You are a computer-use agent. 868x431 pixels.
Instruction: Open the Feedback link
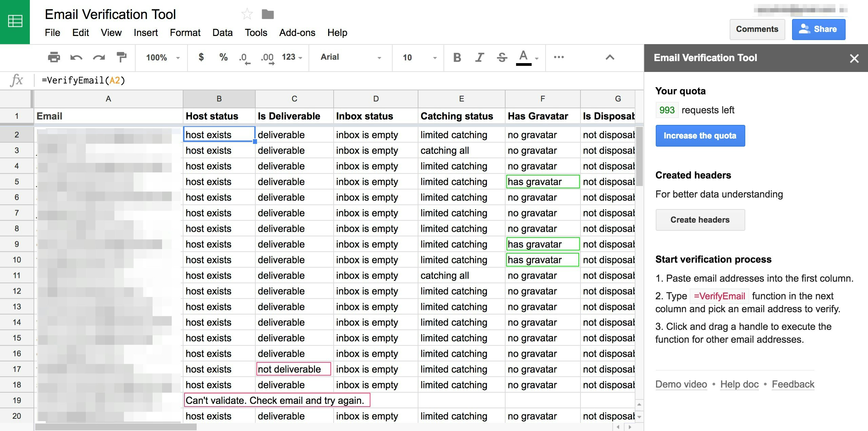793,384
